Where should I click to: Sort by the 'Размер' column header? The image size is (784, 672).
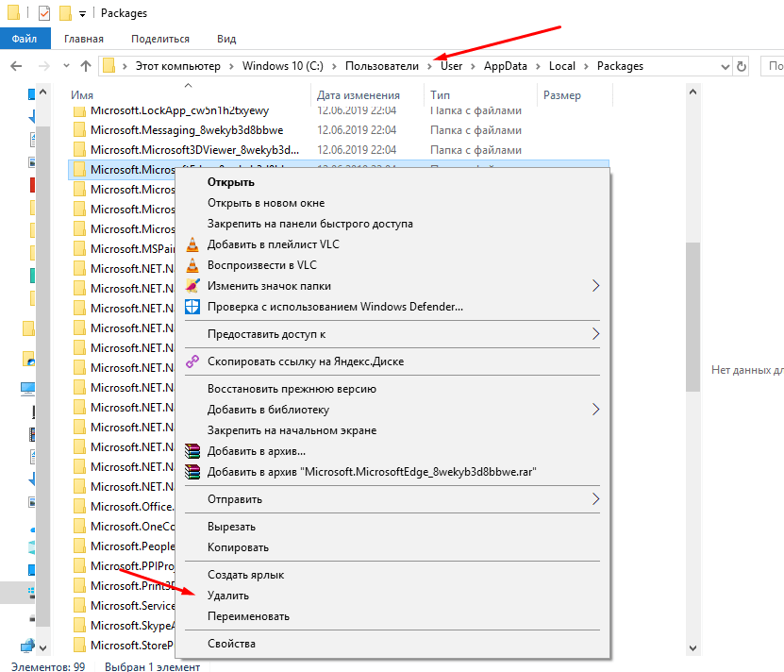coord(562,95)
